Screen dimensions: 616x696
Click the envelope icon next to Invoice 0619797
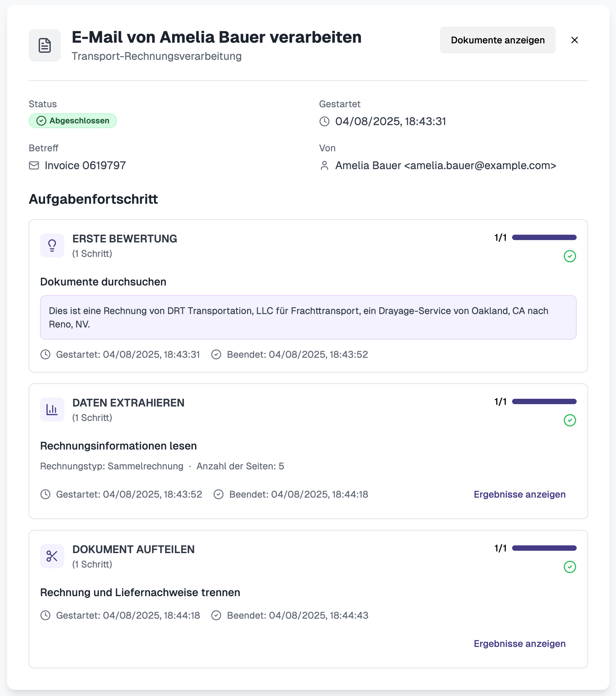click(x=34, y=165)
